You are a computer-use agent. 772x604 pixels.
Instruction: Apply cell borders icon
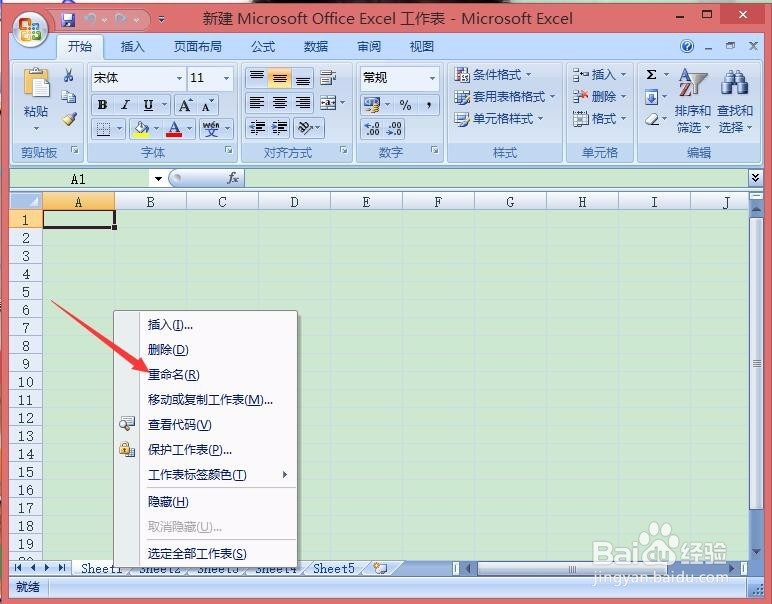coord(103,129)
